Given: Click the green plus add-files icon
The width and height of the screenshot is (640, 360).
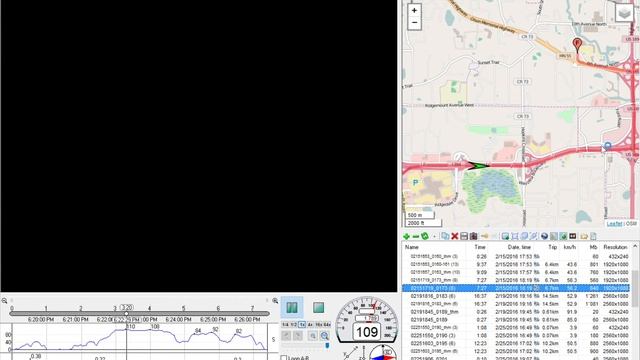Looking at the screenshot, I should [406, 236].
